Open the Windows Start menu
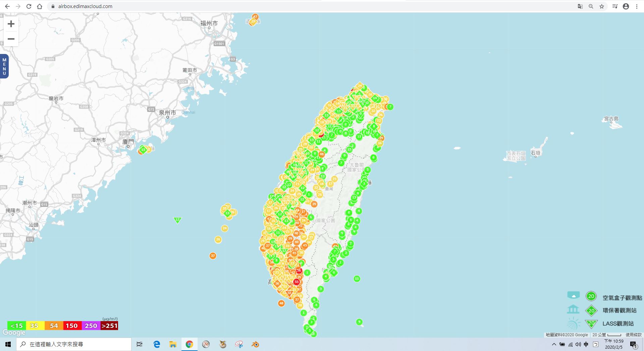This screenshot has height=351, width=644. [x=8, y=344]
